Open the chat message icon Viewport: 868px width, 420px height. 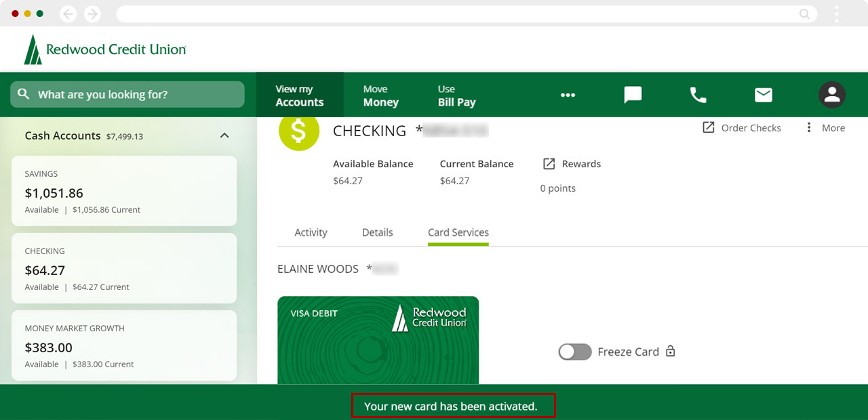633,95
